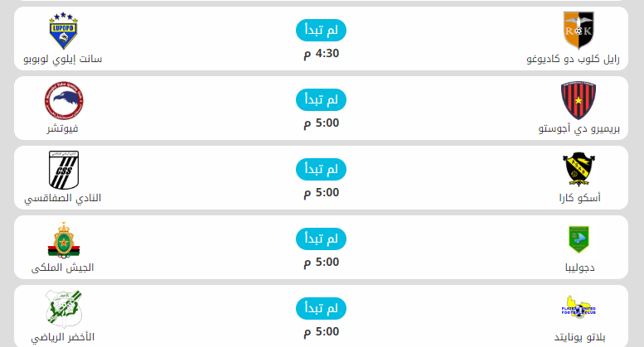The width and height of the screenshot is (644, 347).
Task: Click the Al Akhdar green crest
Action: click(63, 308)
